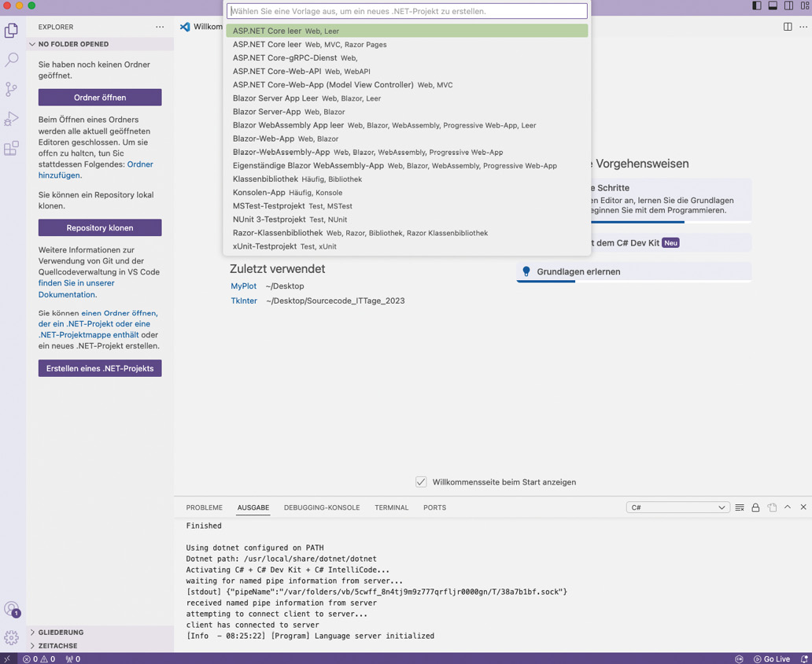Switch to the PROBLEME tab
Image resolution: width=812 pixels, height=664 pixels.
click(204, 507)
